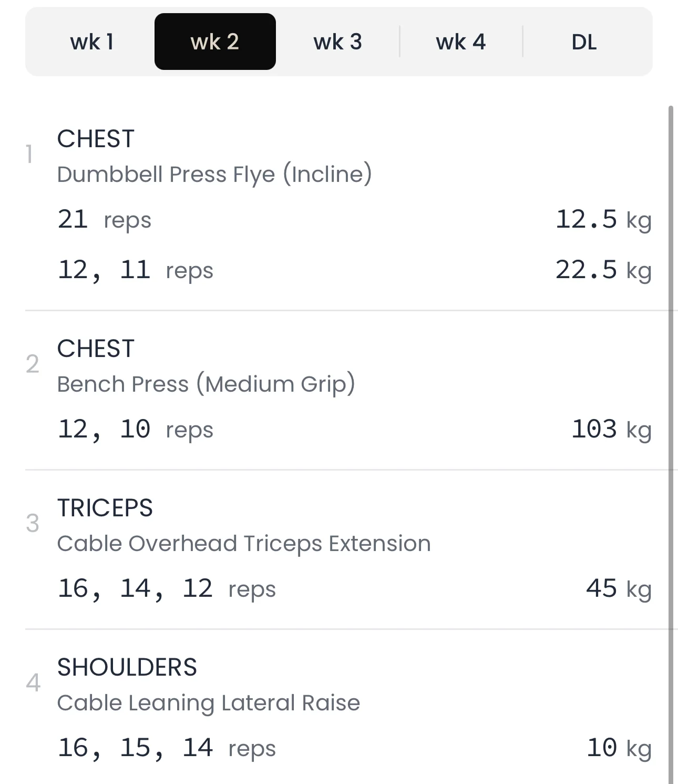This screenshot has width=678, height=784.
Task: Open the wk 3 tab
Action: point(337,42)
